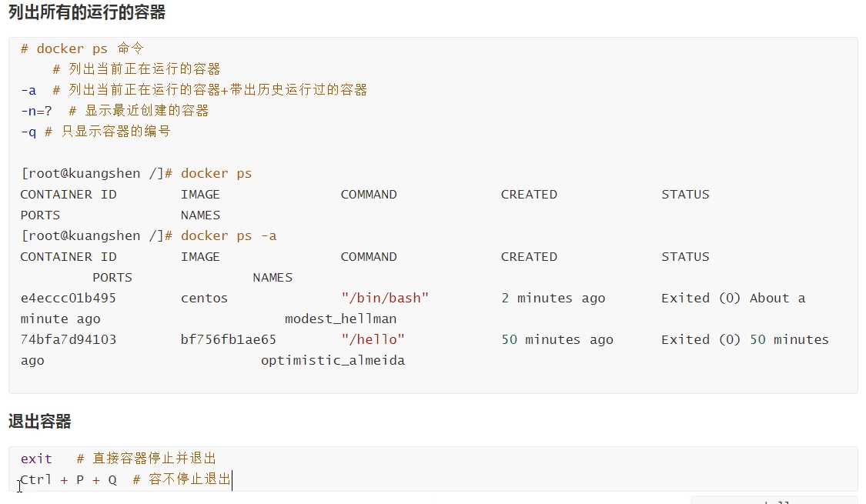
Task: Click the container name modest_hellman
Action: 340,319
